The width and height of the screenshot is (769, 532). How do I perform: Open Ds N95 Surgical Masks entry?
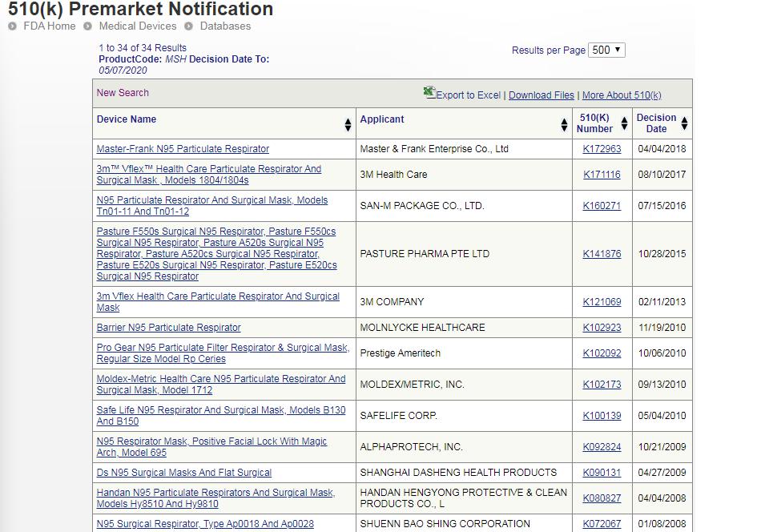coord(183,473)
